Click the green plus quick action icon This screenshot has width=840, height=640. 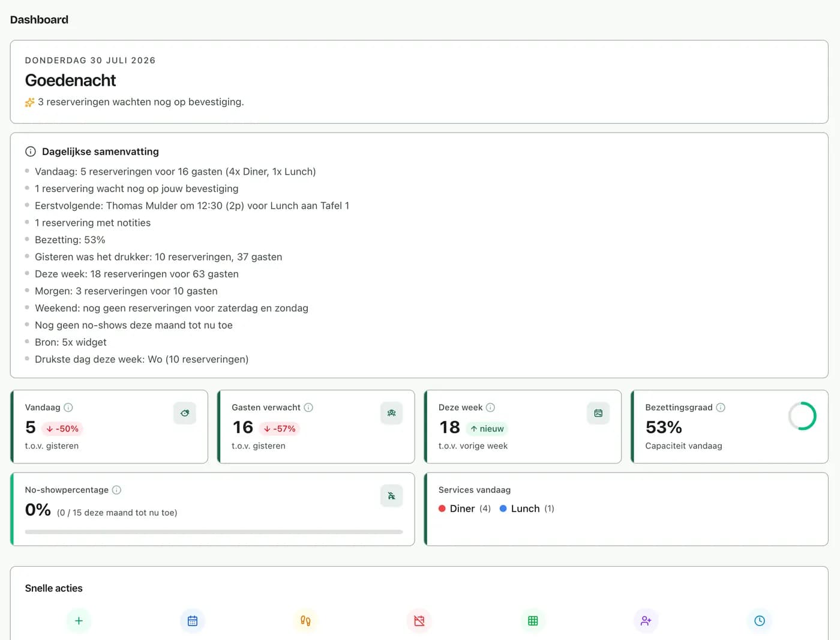79,621
